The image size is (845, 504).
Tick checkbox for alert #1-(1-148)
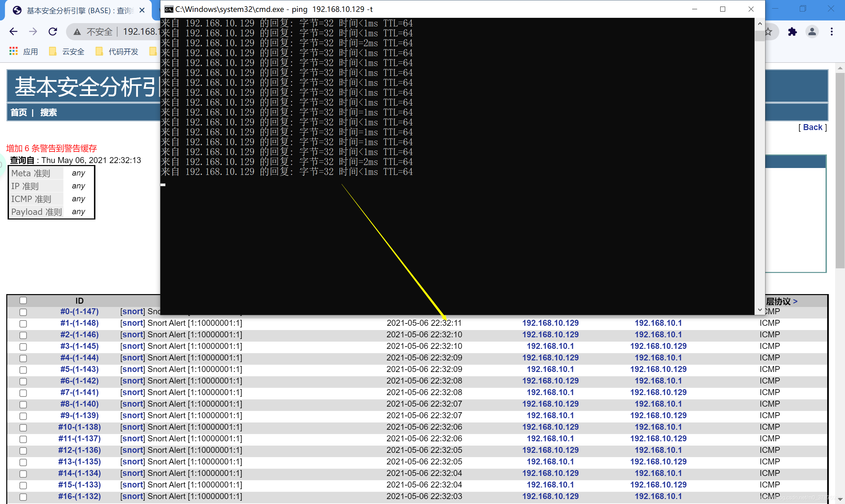tap(23, 323)
